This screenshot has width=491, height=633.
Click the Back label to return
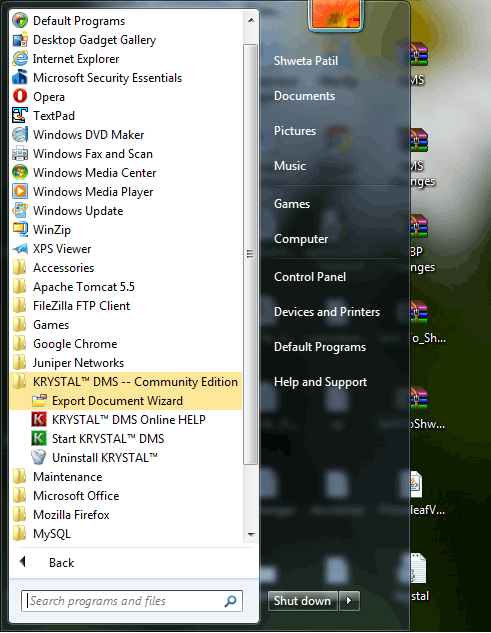[x=61, y=562]
